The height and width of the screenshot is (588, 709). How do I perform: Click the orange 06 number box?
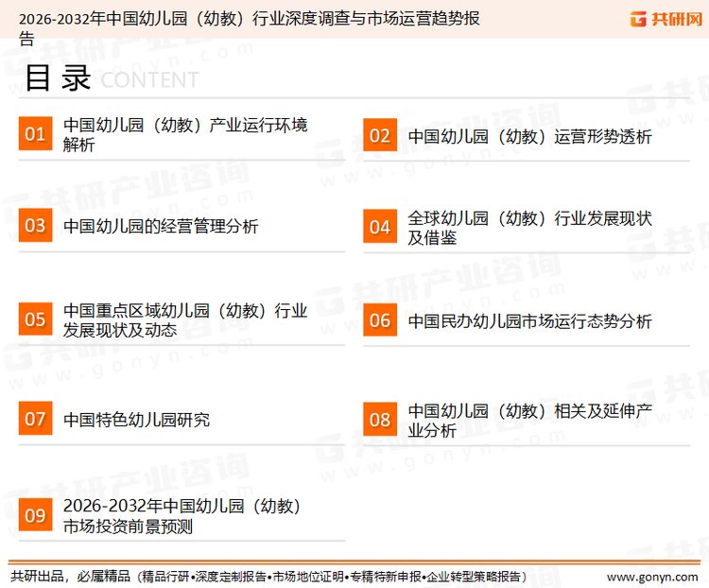(380, 320)
